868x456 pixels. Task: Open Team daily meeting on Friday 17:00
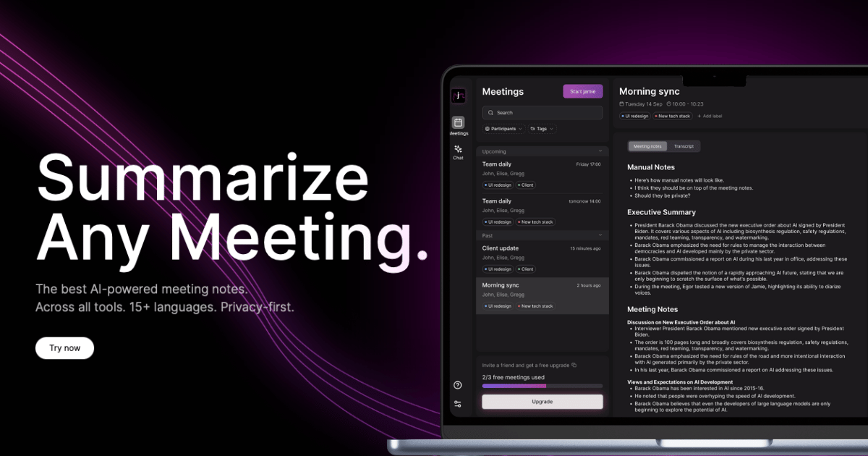[542, 174]
